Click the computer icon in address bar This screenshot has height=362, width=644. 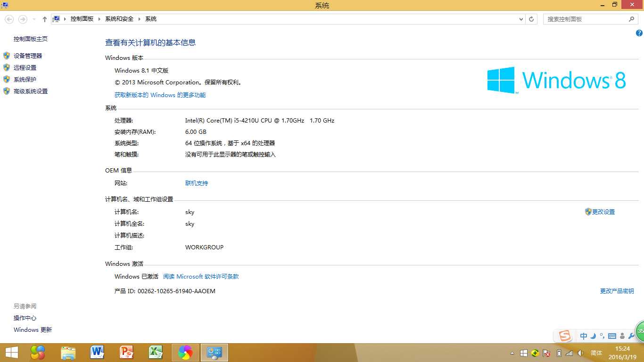(57, 19)
